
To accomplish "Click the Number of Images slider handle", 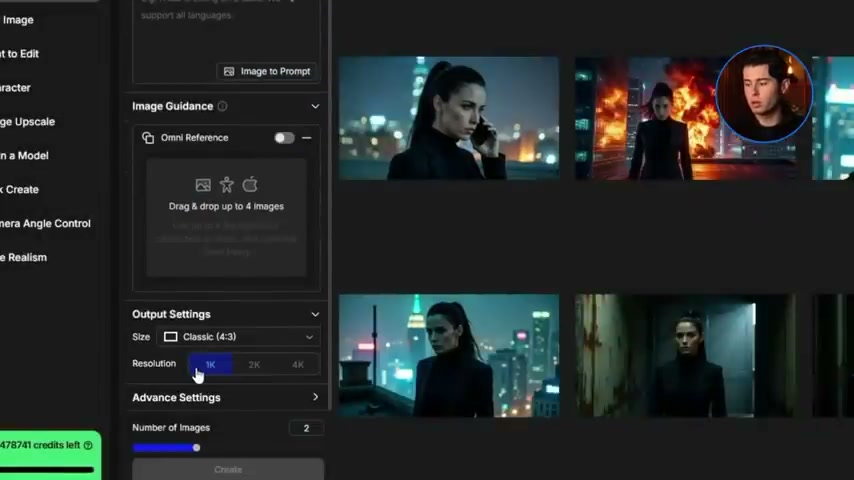I will [x=196, y=448].
